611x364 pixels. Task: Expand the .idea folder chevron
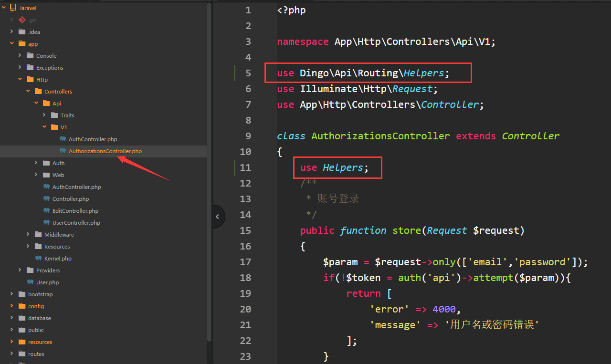pos(11,32)
